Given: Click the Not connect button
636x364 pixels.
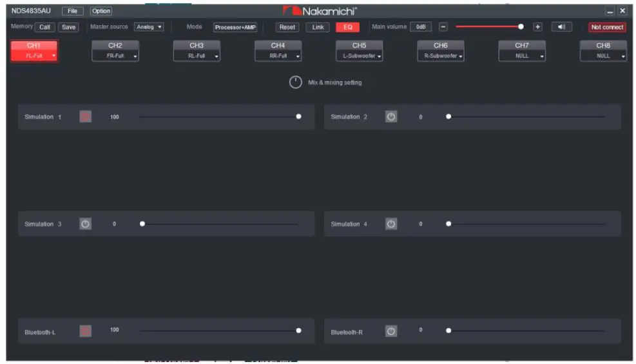Looking at the screenshot, I should [x=607, y=27].
